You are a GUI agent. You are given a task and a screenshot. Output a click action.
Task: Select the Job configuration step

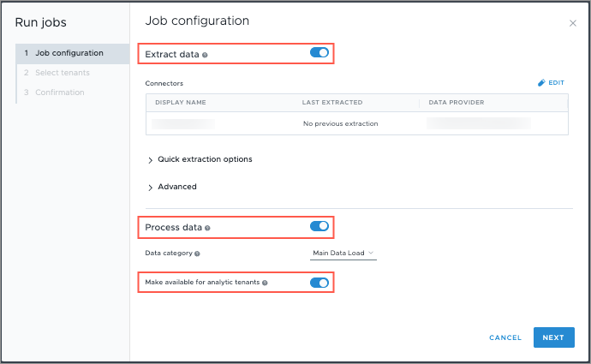click(x=69, y=53)
